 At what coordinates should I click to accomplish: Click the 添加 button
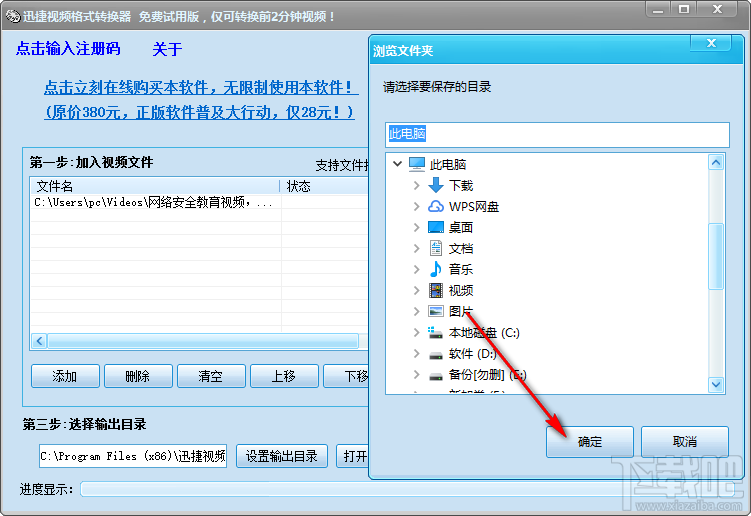[x=65, y=376]
